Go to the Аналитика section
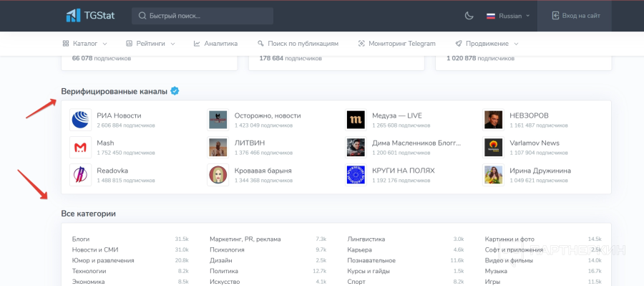 tap(215, 43)
